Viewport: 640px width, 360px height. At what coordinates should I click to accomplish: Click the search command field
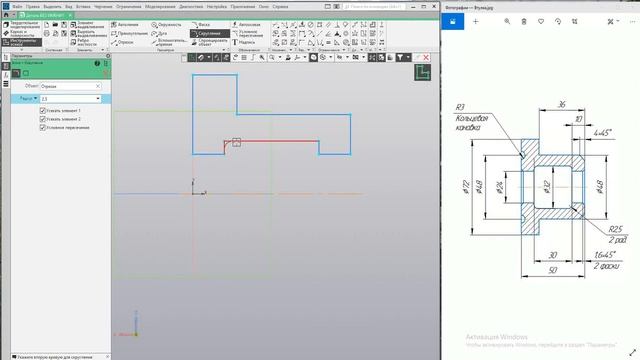pyautogui.click(x=374, y=7)
